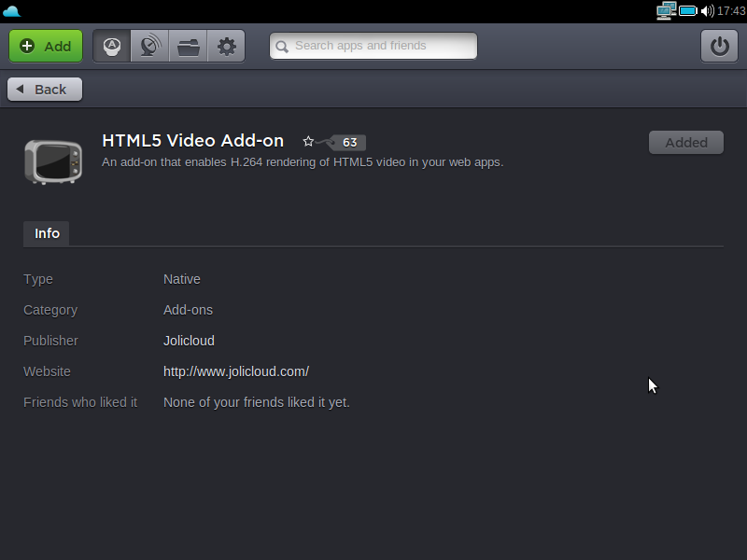Open the jolicloud.com website link

236,371
